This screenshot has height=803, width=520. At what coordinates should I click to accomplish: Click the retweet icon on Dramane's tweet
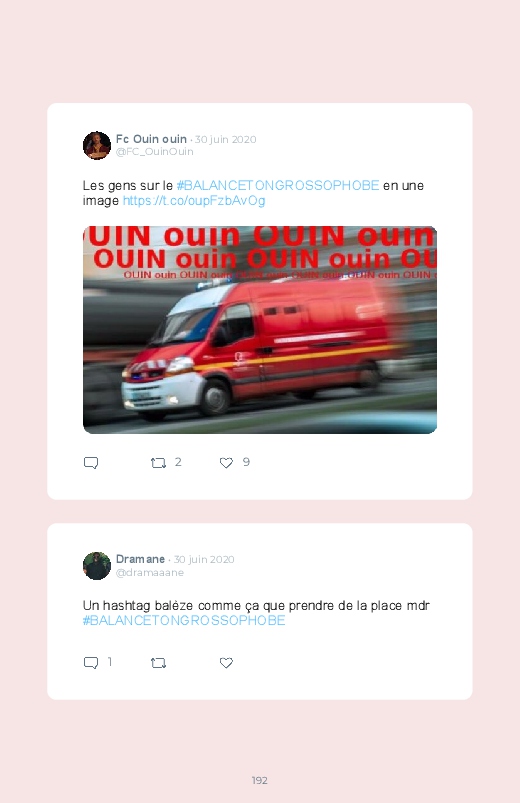[x=158, y=663]
